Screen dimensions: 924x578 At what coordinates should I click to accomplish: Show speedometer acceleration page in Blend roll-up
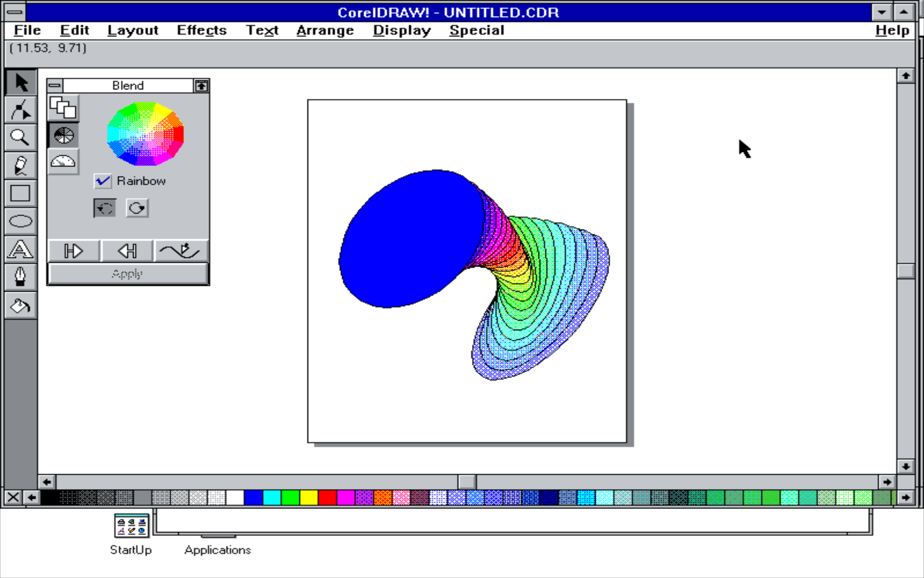[63, 162]
